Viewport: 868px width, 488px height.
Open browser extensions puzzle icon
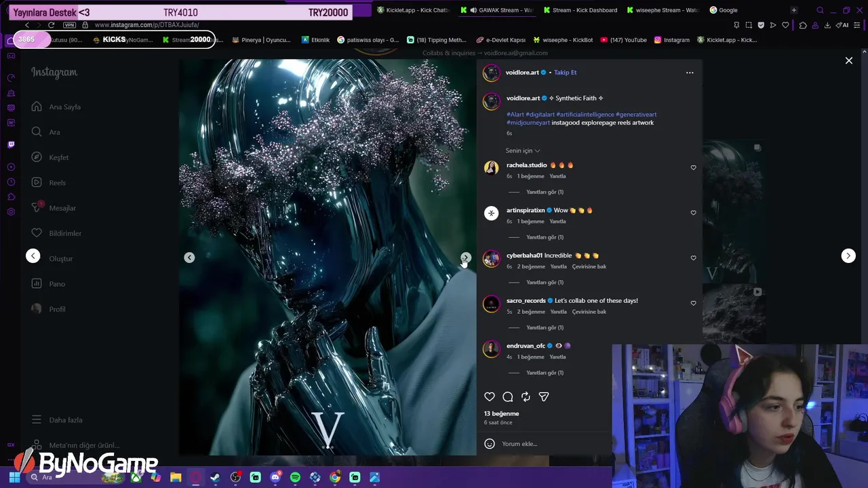click(803, 25)
